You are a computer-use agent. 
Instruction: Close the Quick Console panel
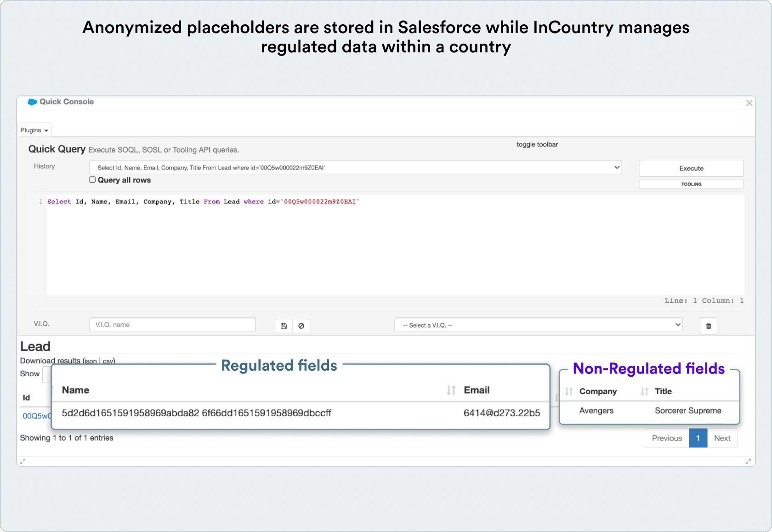[x=749, y=103]
